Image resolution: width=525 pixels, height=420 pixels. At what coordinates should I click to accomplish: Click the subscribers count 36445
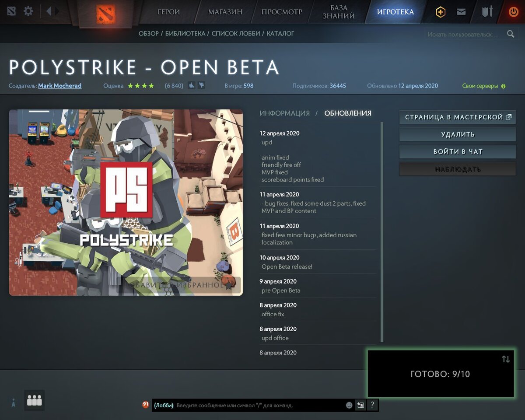tap(338, 86)
